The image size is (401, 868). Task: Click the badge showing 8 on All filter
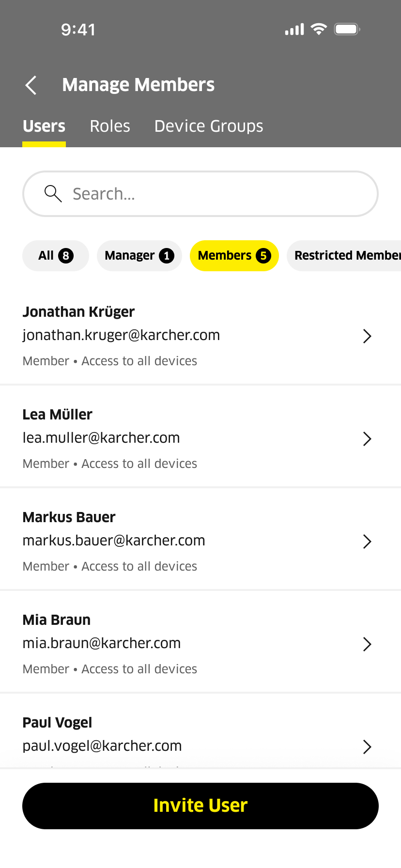tap(66, 255)
